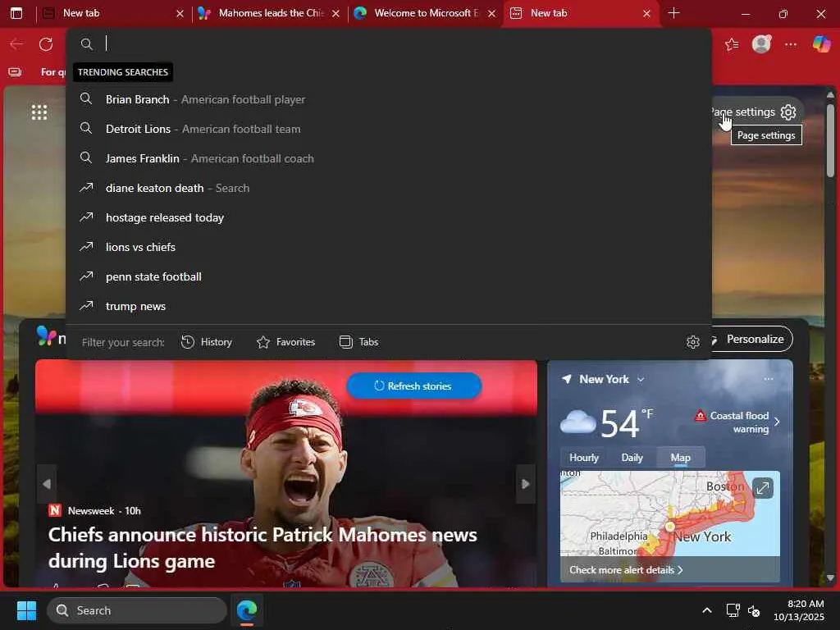The height and width of the screenshot is (630, 840).
Task: Select the Daily weather tab
Action: coord(632,458)
